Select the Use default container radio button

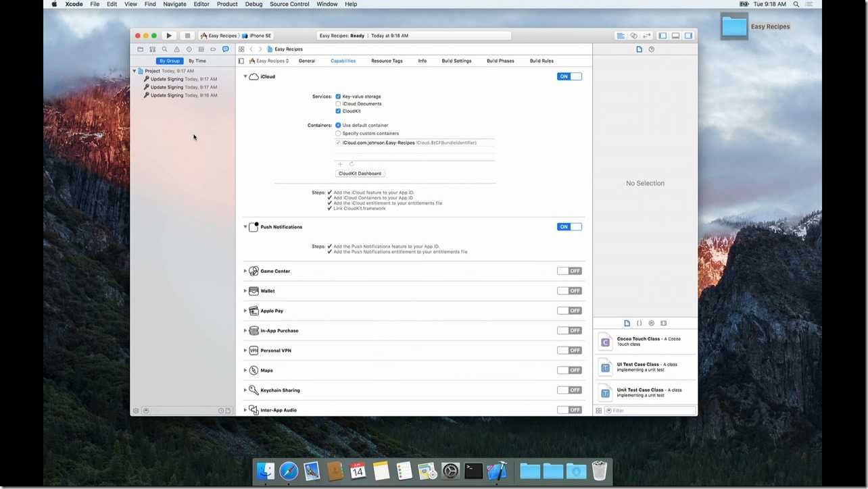[338, 126]
